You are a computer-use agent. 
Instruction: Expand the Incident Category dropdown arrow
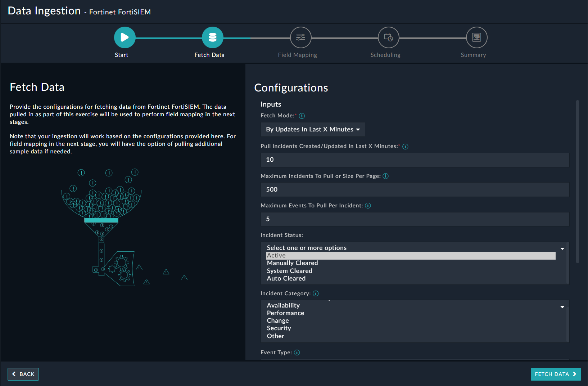point(562,307)
